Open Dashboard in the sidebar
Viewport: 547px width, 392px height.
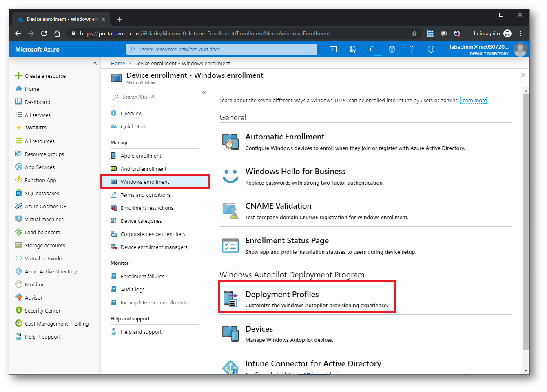pyautogui.click(x=33, y=102)
